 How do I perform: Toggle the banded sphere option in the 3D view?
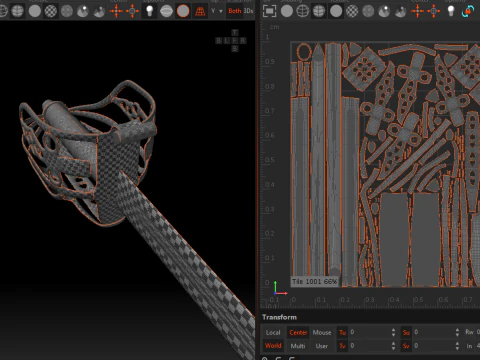[x=166, y=11]
